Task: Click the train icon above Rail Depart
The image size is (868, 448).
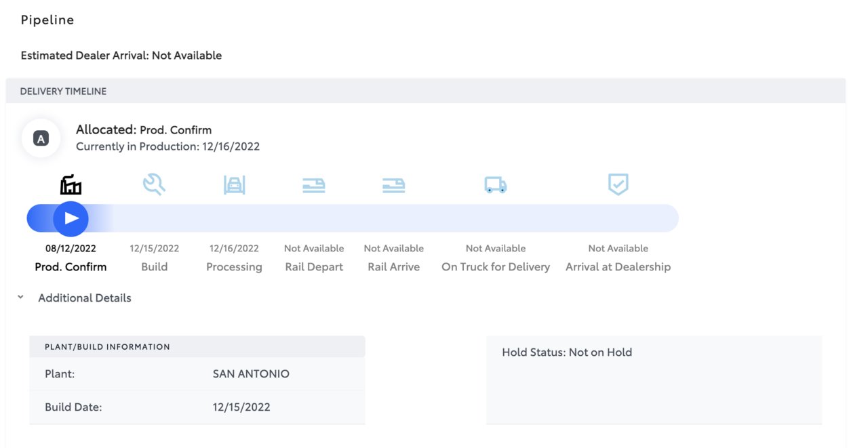Action: [x=314, y=185]
